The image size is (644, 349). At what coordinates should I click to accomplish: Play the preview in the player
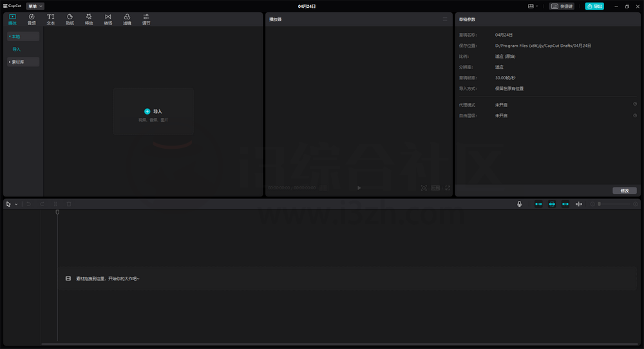click(x=359, y=187)
